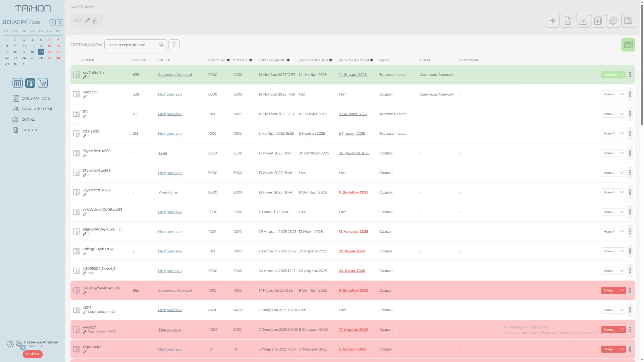This screenshot has height=362, width=644.
Task: Edit the ТЕСТ category pencil icon
Action: (x=87, y=21)
